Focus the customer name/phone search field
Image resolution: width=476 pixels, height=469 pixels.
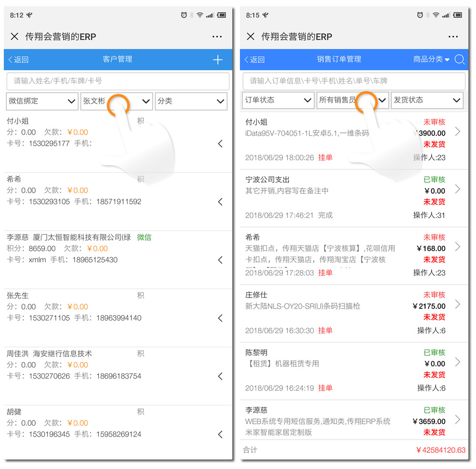(118, 81)
